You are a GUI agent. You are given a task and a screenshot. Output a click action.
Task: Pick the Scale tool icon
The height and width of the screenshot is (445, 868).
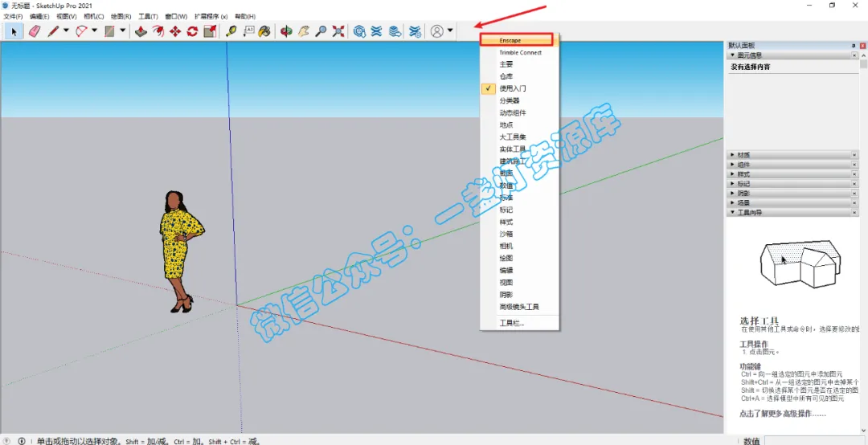[209, 31]
